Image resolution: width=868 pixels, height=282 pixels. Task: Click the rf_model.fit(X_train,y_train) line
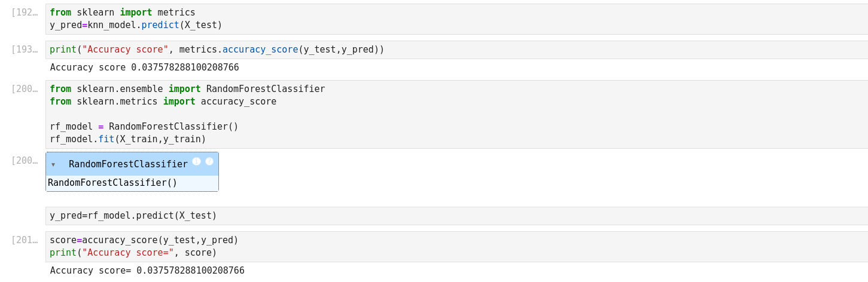point(128,139)
